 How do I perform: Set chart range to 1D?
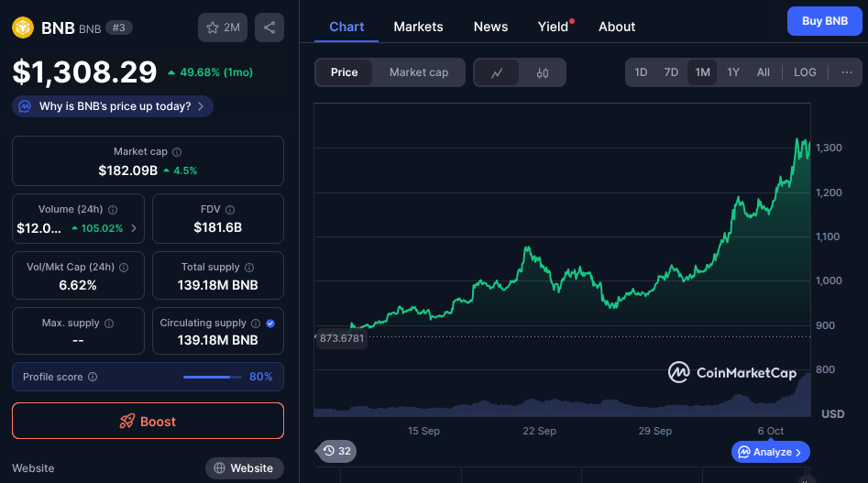click(641, 72)
